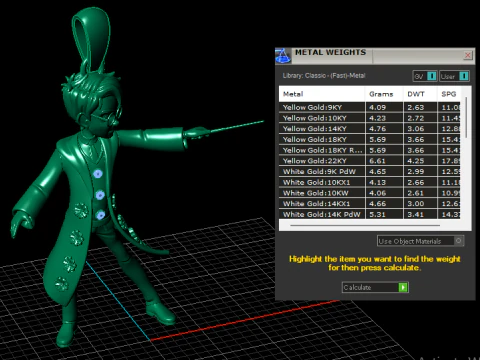The image size is (480, 360).
Task: Select White Gold:14KX1 row
Action: tap(370, 204)
